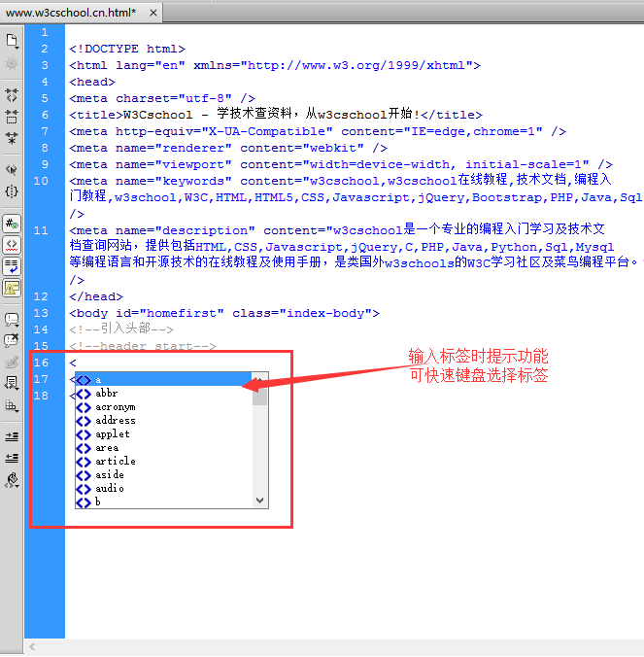This screenshot has width=644, height=657.
Task: Click the tag list scrollbar thumb
Action: 259,397
